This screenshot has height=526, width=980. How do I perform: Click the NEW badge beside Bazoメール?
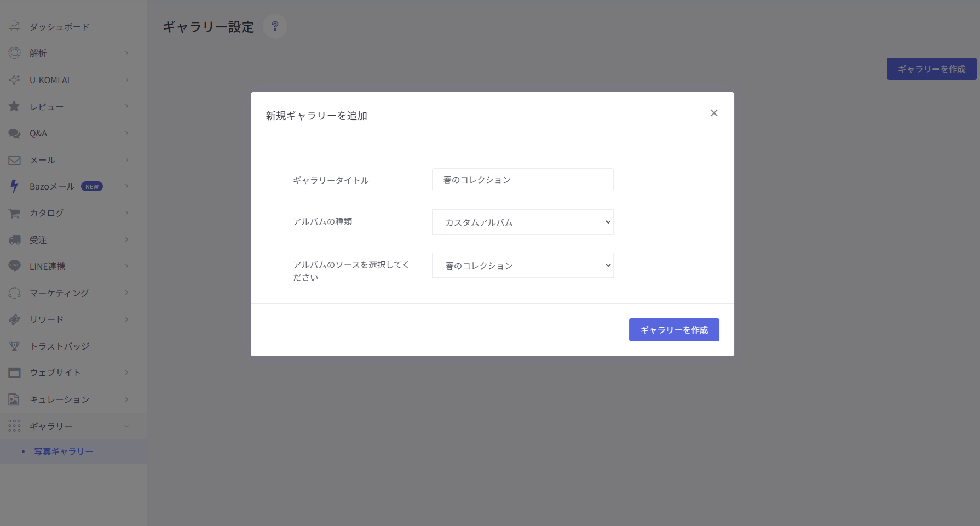92,187
